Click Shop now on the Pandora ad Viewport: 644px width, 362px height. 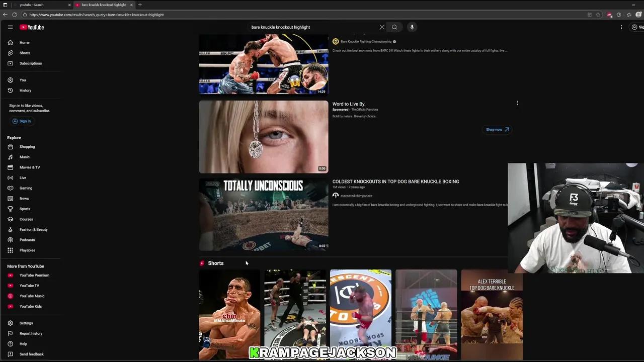point(497,130)
